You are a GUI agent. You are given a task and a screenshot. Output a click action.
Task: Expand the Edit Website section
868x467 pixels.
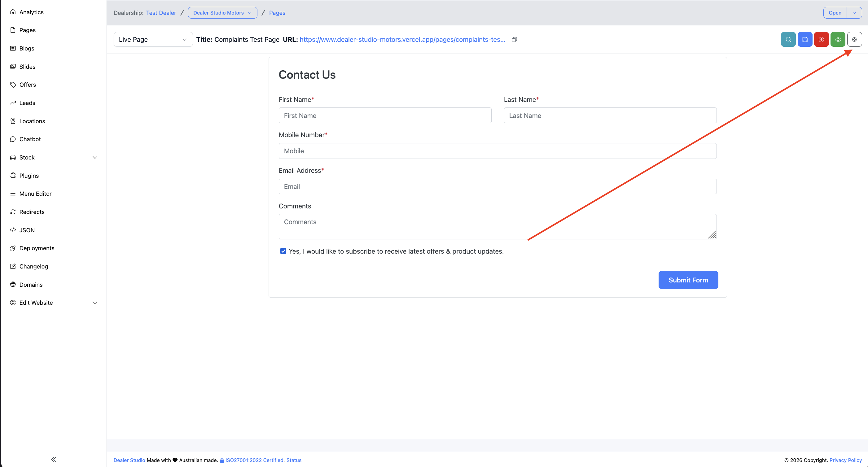(95, 303)
